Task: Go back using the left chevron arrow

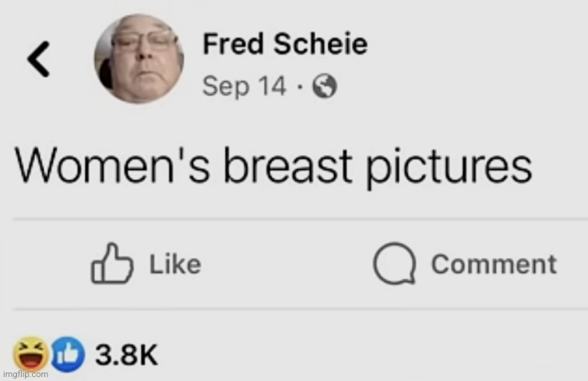Action: point(38,59)
